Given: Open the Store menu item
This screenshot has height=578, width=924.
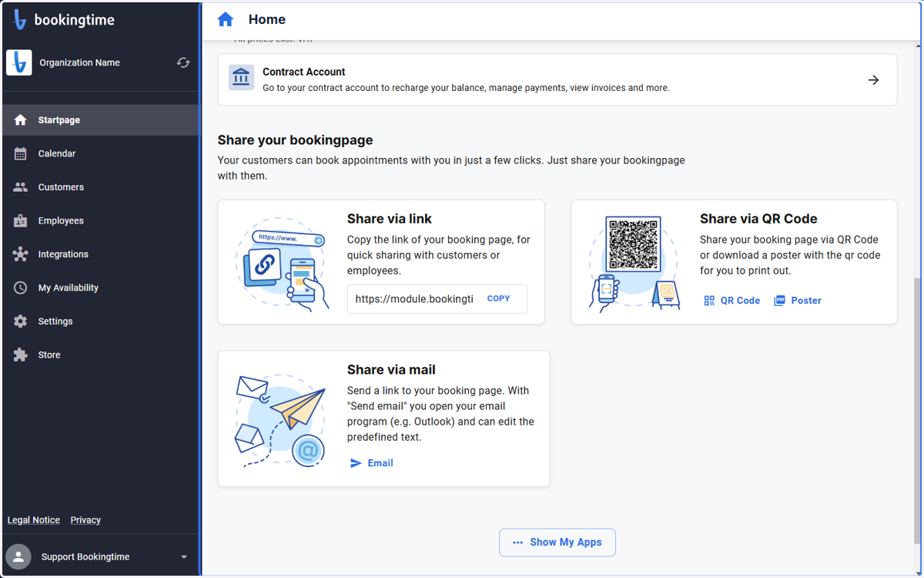Looking at the screenshot, I should click(x=100, y=355).
